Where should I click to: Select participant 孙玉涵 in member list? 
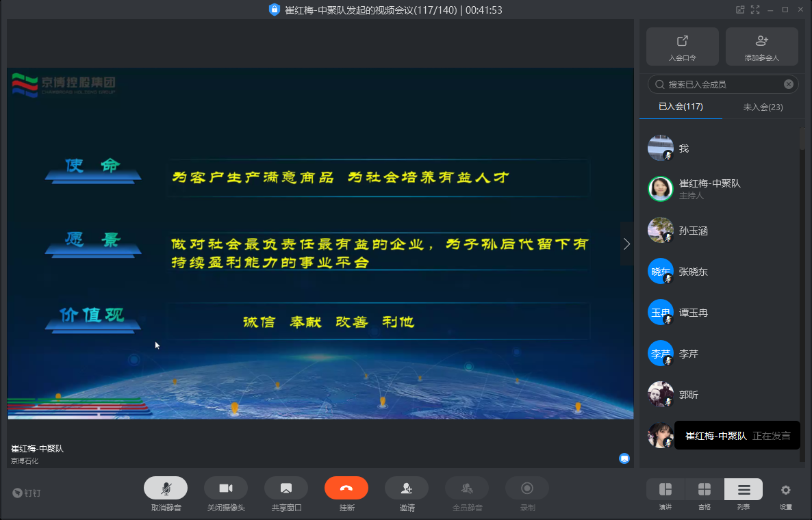tap(693, 231)
